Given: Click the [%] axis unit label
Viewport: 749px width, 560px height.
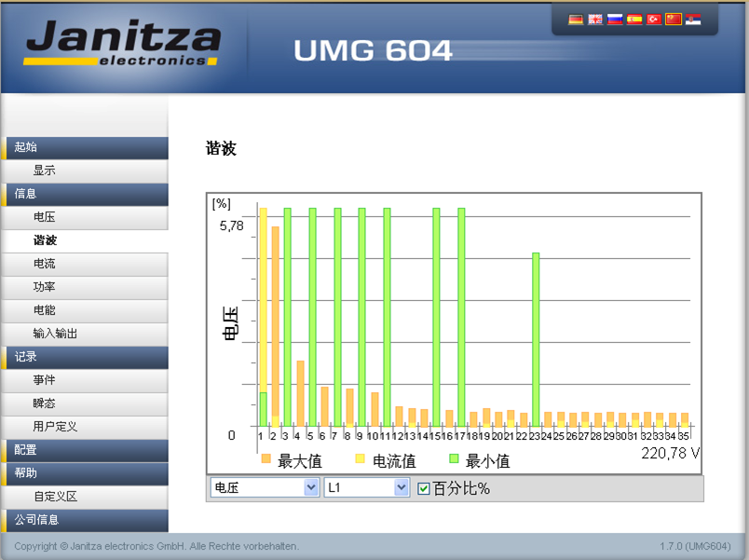Looking at the screenshot, I should (222, 204).
